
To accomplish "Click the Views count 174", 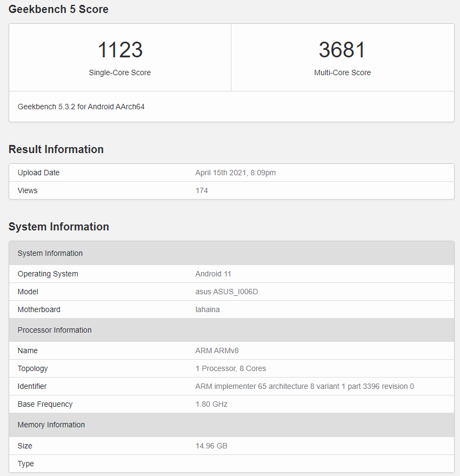I will coord(202,190).
